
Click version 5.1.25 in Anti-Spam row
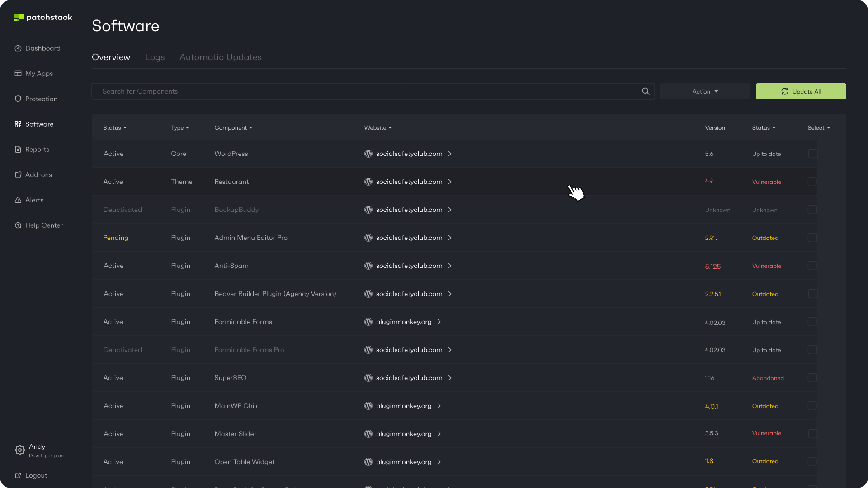pyautogui.click(x=712, y=267)
